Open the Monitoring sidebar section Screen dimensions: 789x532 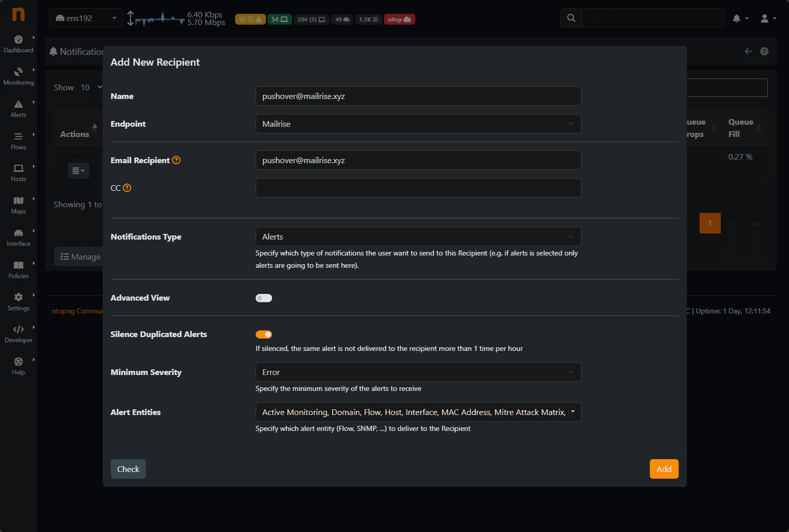tap(18, 75)
